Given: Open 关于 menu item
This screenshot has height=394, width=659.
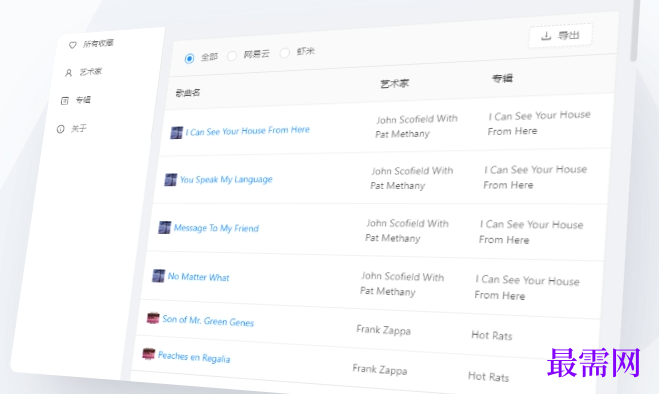Looking at the screenshot, I should pos(72,129).
